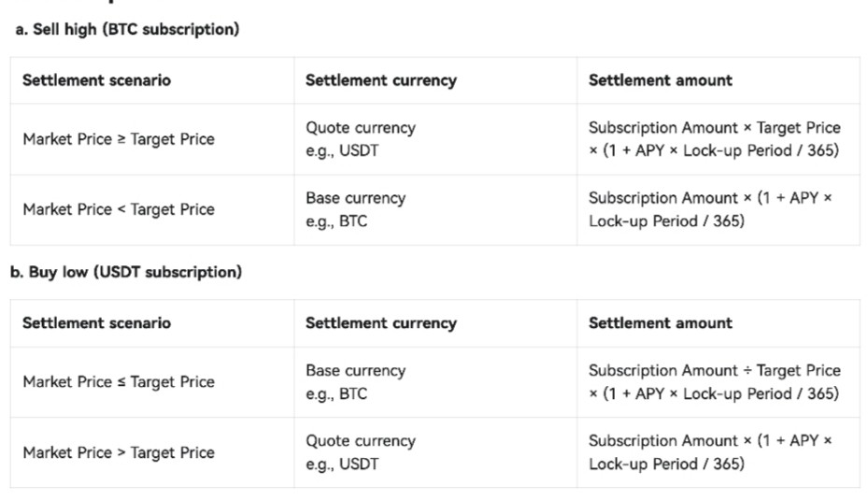Click 'Market Price < Target Price' cell
The image size is (868, 500).
tap(119, 209)
